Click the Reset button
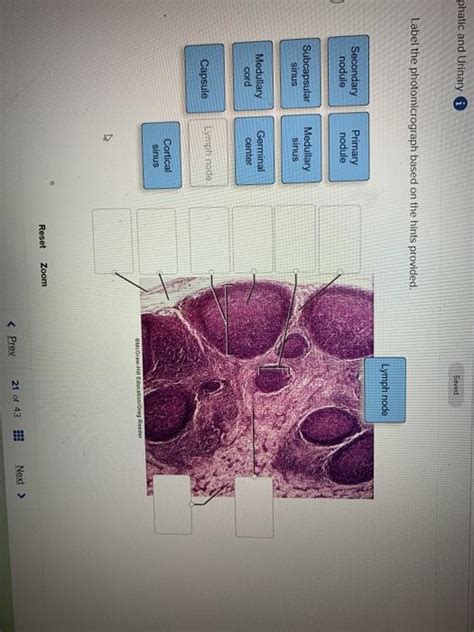 click(x=42, y=236)
